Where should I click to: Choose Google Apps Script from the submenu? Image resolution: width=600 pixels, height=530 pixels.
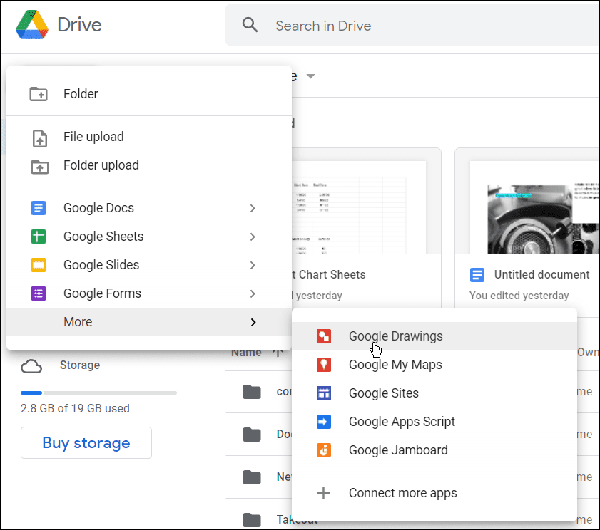(434, 422)
